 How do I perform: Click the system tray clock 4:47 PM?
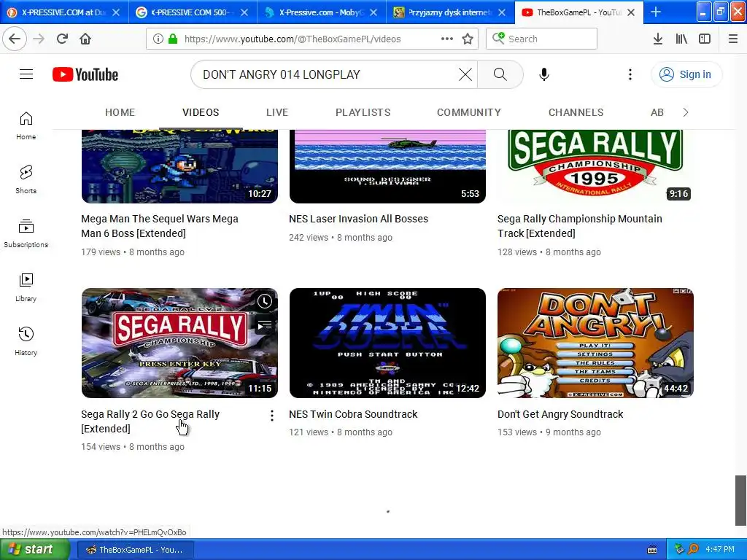pyautogui.click(x=720, y=549)
